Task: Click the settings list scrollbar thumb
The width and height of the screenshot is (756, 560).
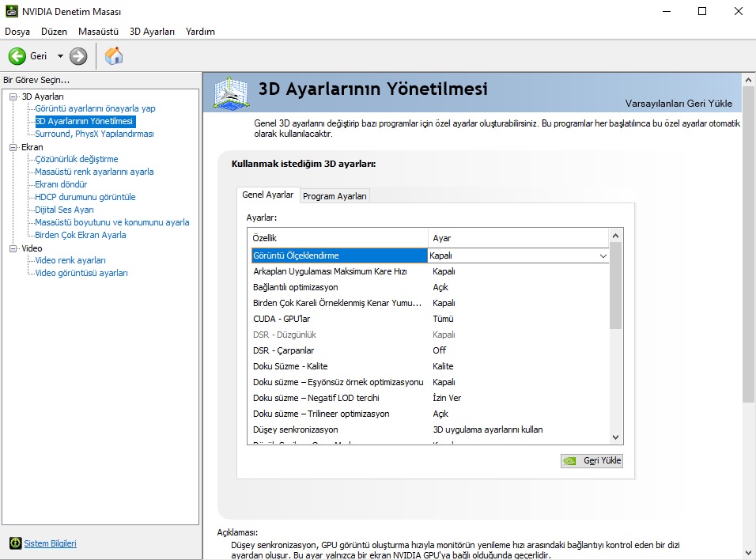Action: click(616, 286)
